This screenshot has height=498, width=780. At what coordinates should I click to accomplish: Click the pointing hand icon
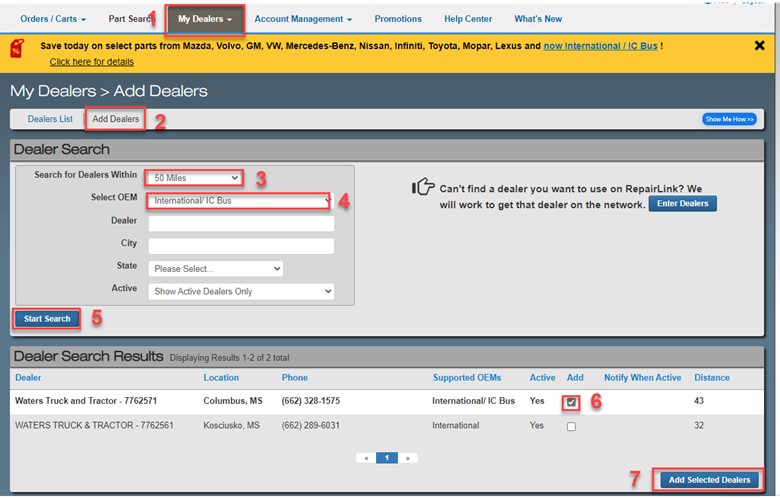[423, 187]
